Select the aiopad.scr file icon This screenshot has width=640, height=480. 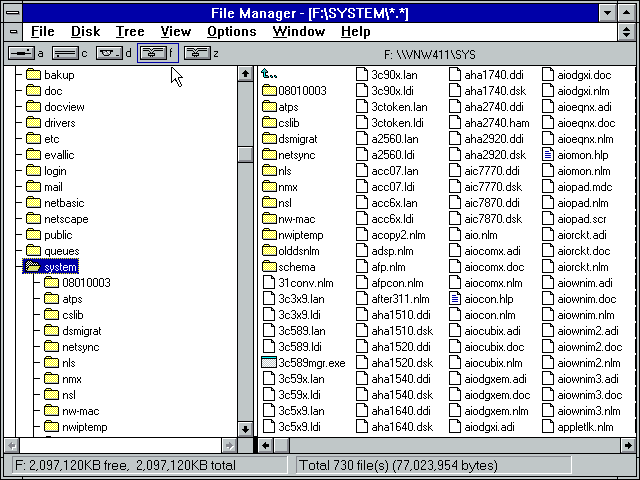click(548, 219)
